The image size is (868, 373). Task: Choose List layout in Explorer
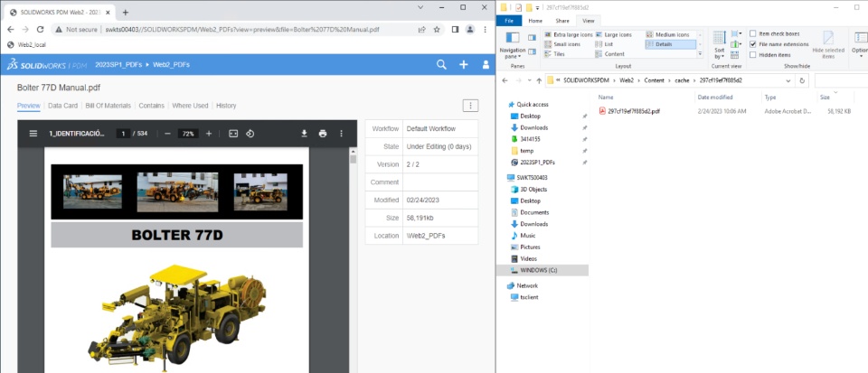tap(604, 44)
